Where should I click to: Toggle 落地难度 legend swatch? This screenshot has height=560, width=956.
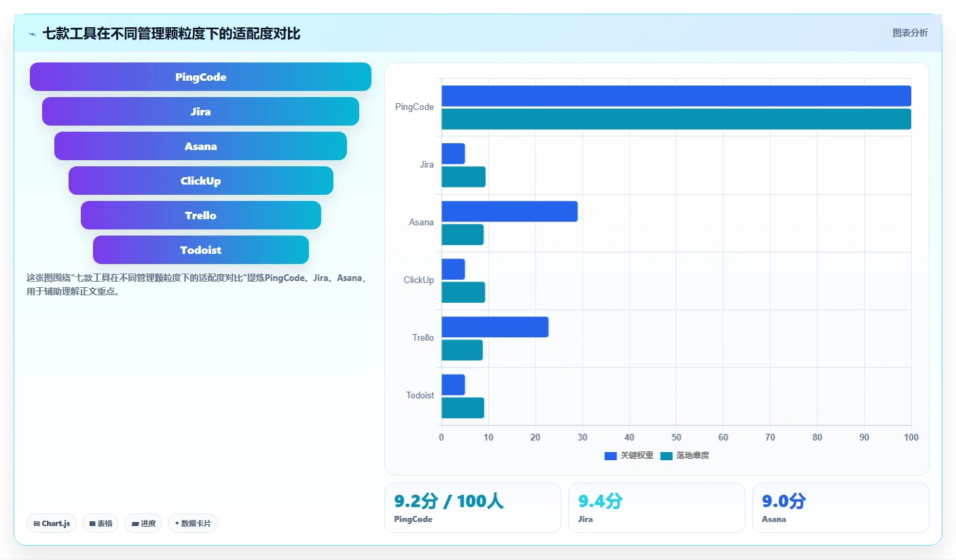tap(666, 455)
